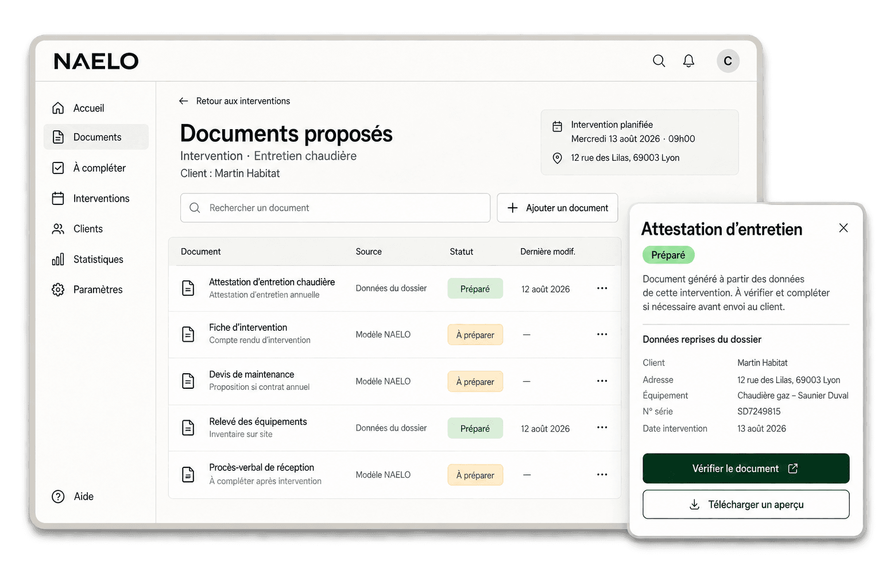Viewport: 882px width, 588px height.
Task: Click the document icon of Devis de maintenance
Action: [x=188, y=381]
